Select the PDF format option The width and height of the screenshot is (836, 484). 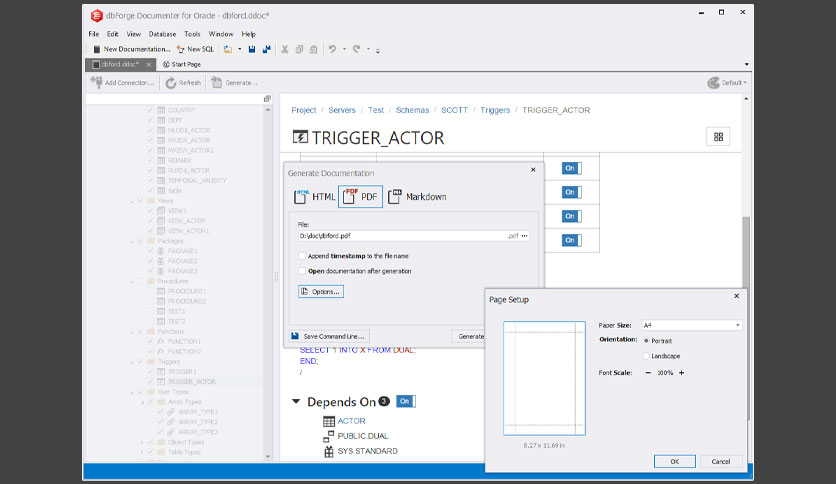point(360,197)
